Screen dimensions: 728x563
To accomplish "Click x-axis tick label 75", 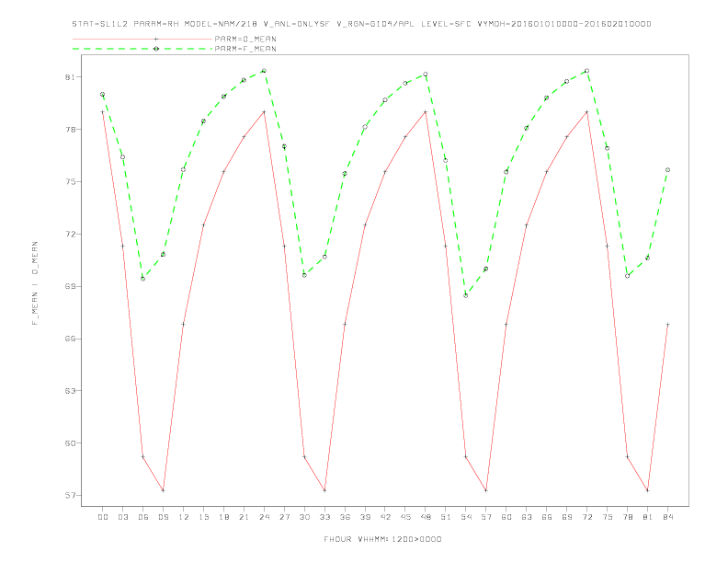I will (608, 517).
